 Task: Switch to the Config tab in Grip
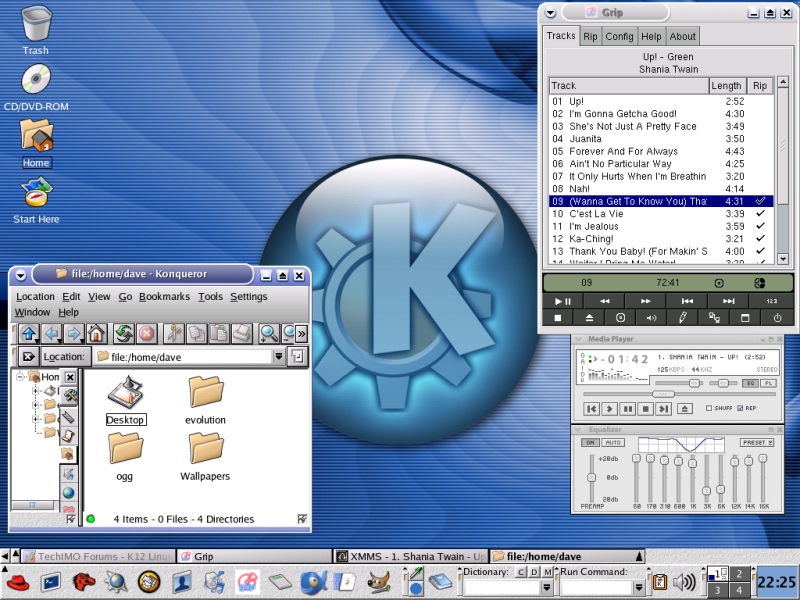click(619, 36)
